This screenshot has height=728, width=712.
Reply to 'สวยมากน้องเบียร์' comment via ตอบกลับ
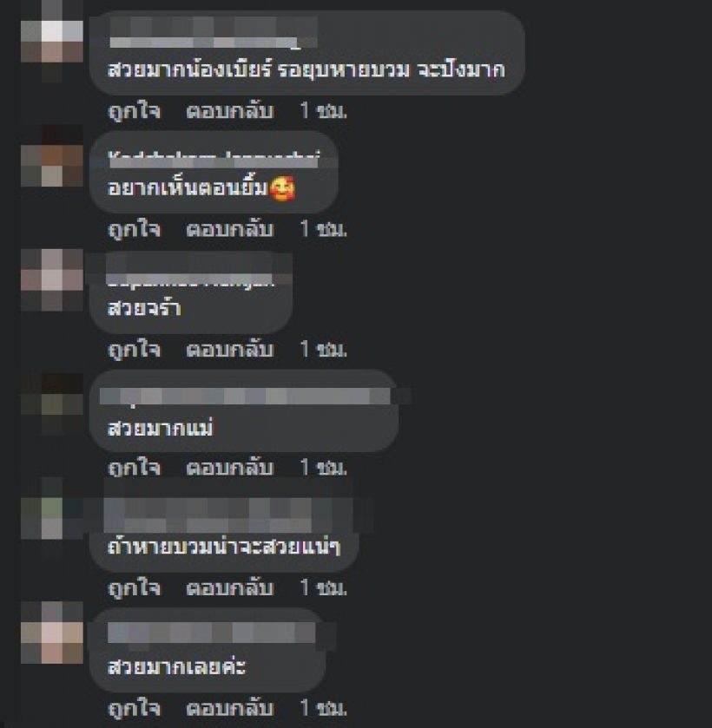click(229, 111)
